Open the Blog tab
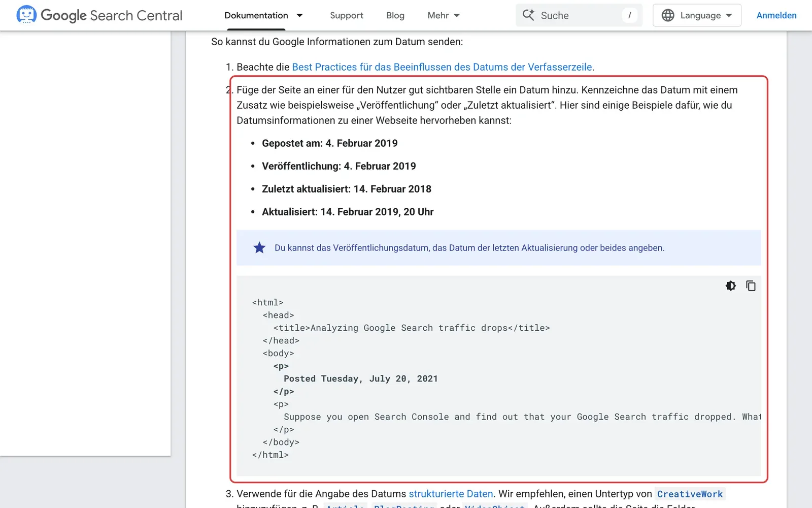Image resolution: width=812 pixels, height=508 pixels. 395,15
